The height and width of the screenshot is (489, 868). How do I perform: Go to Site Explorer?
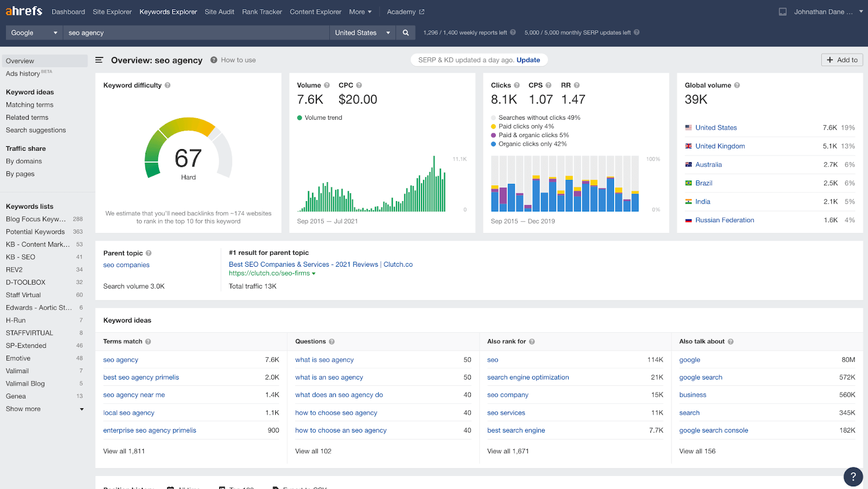(x=112, y=12)
